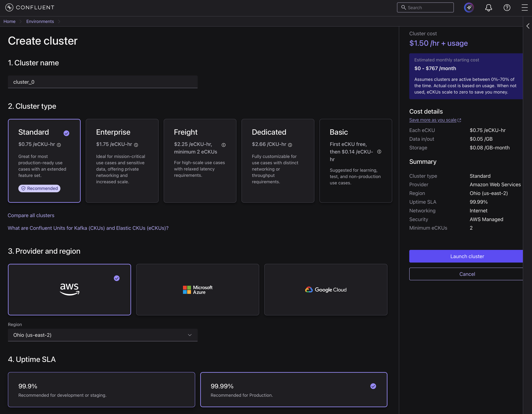Click the 'Minimum eCKUs' summary label
Viewport: 532px width, 414px height.
[x=428, y=228]
